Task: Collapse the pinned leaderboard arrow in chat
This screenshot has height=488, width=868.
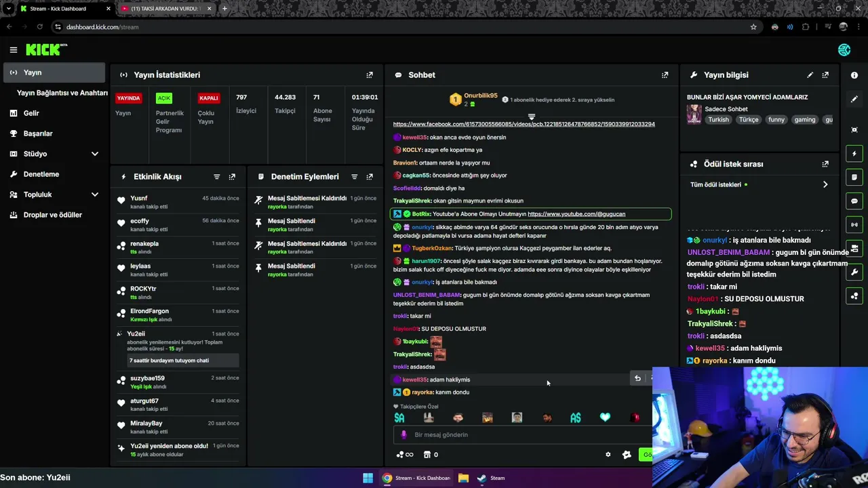Action: click(532, 117)
